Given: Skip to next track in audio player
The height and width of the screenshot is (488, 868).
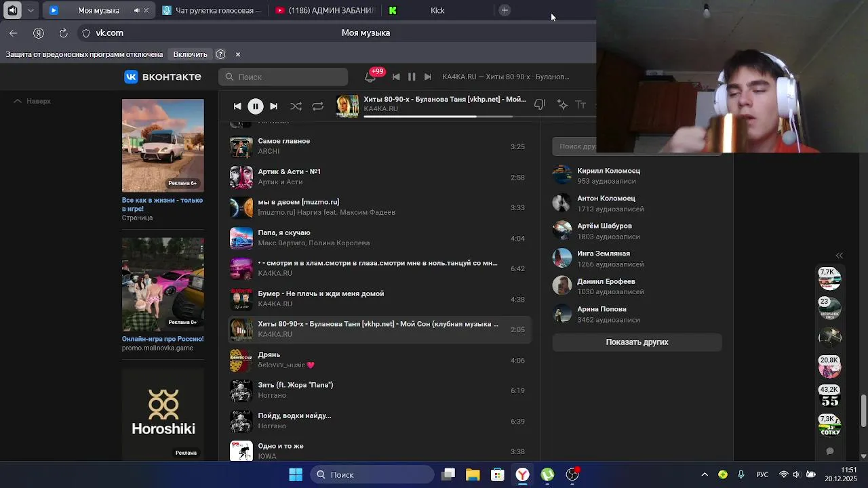Looking at the screenshot, I should [x=273, y=106].
